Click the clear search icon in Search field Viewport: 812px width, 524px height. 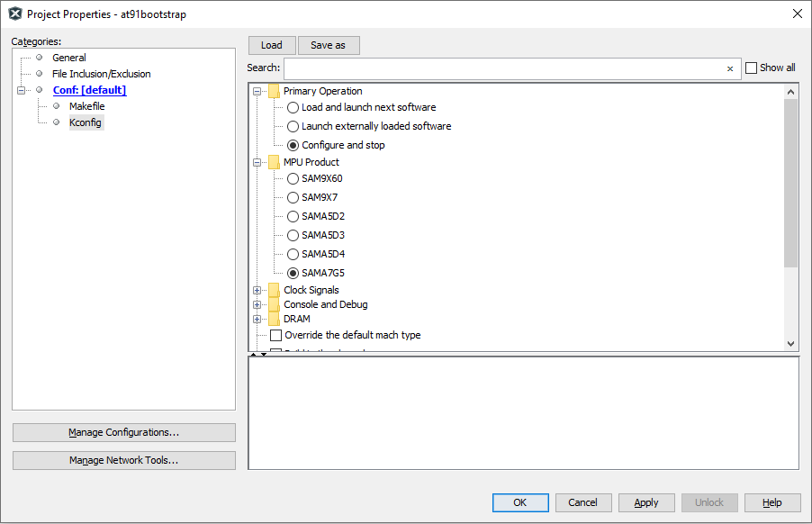[x=730, y=68]
